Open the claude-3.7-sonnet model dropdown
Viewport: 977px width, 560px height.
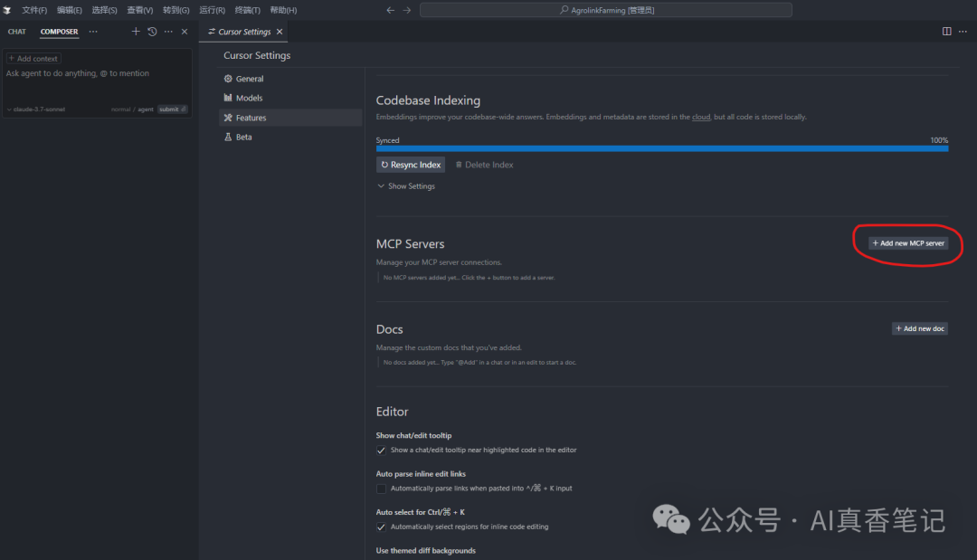pyautogui.click(x=35, y=109)
